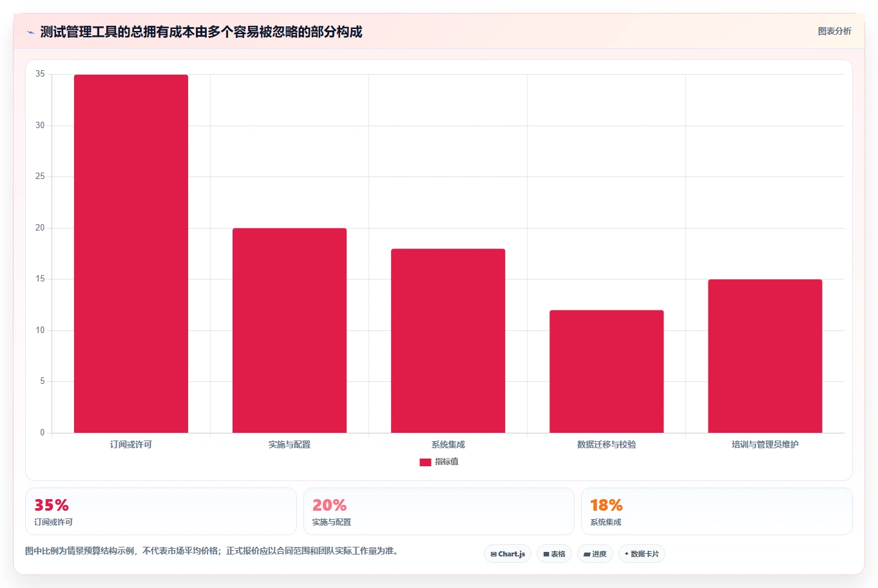
Task: Click the chart title 测试管理工具的总拥有成本
Action: 201,32
